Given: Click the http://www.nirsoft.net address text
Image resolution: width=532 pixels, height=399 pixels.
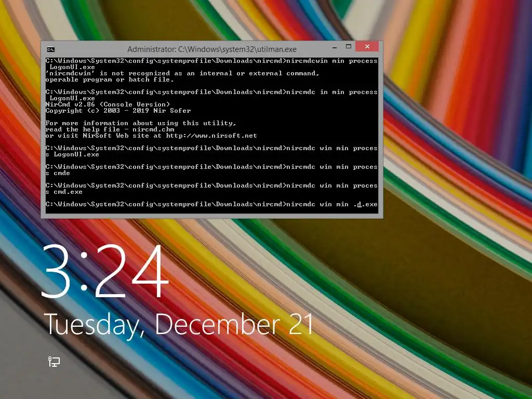Looking at the screenshot, I should coord(211,136).
